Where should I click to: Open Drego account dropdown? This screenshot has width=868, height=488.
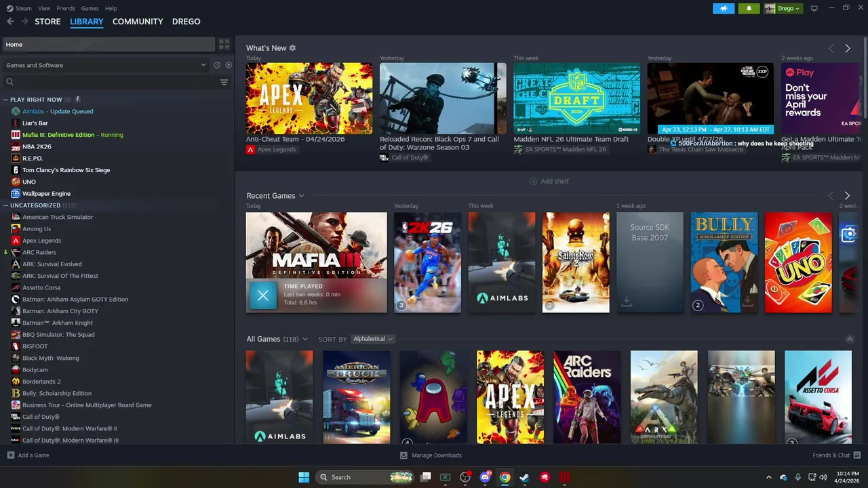click(783, 8)
